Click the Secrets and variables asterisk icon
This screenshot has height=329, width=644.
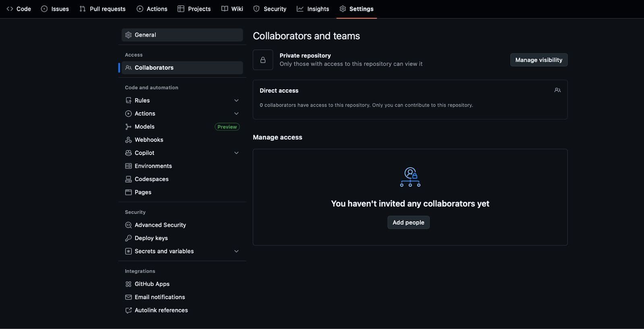128,251
